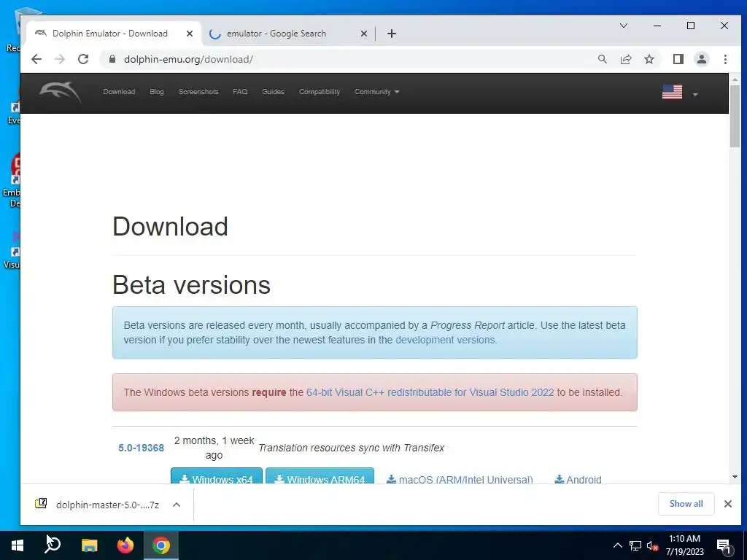
Task: Expand the Community menu
Action: point(377,92)
